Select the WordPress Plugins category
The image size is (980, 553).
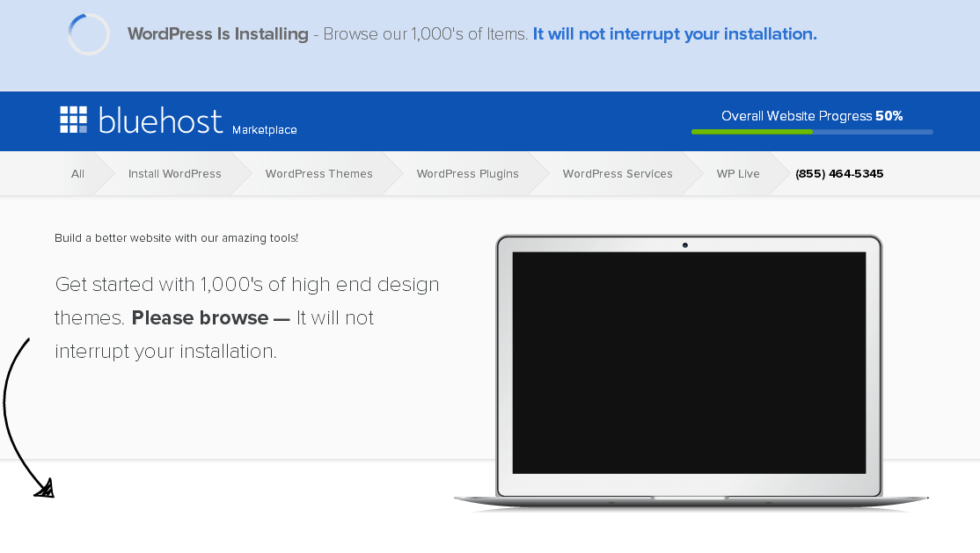coord(467,173)
